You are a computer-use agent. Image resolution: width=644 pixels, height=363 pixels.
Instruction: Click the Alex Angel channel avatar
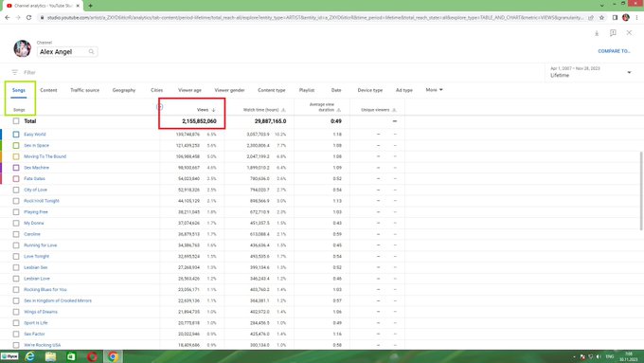click(x=22, y=48)
